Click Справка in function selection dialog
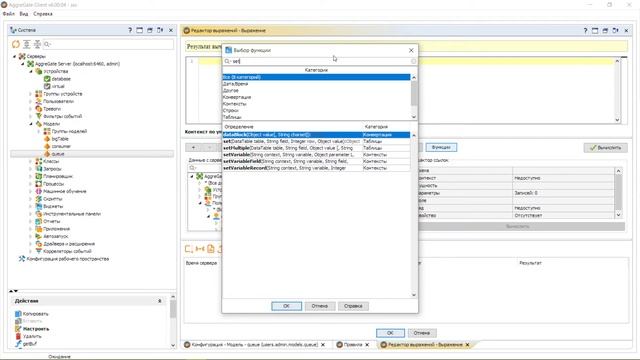This screenshot has height=360, width=640. (353, 306)
